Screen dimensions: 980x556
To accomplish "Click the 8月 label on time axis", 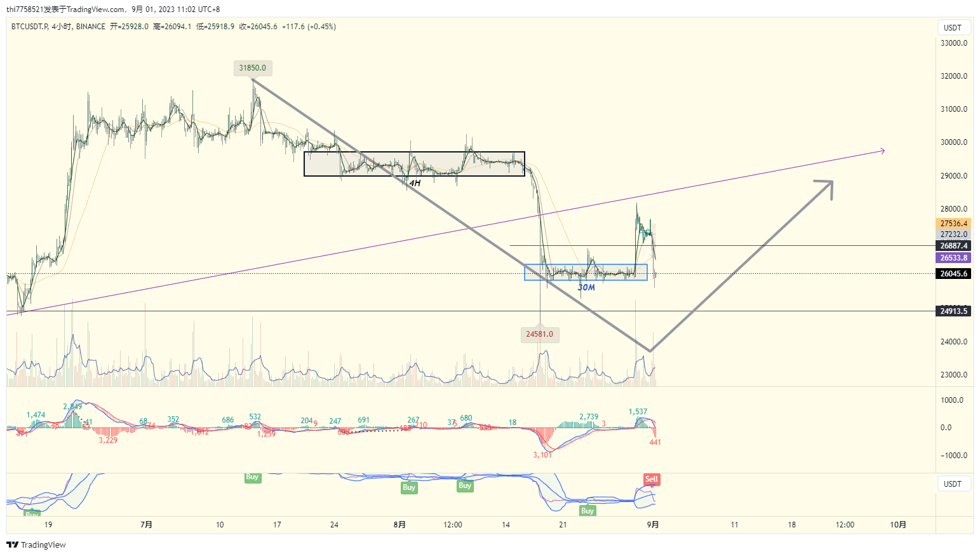I will tap(399, 525).
